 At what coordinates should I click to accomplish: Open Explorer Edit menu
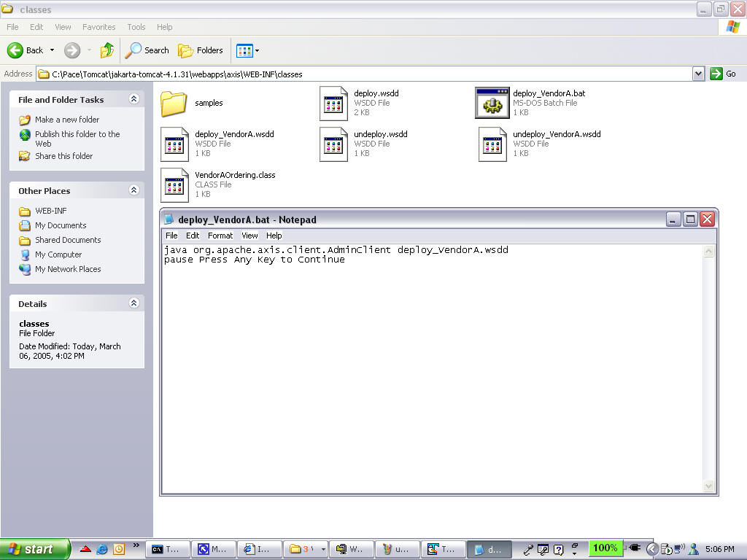pos(36,27)
